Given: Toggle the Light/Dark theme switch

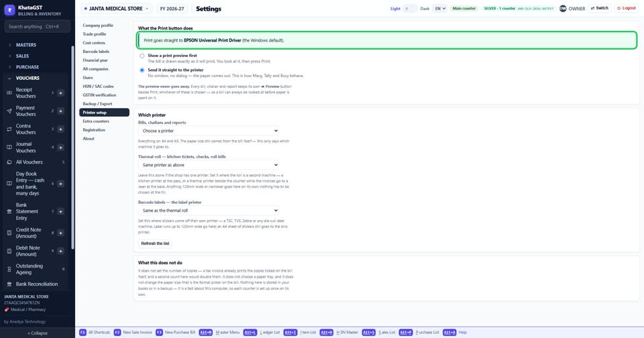Looking at the screenshot, I should click(409, 8).
